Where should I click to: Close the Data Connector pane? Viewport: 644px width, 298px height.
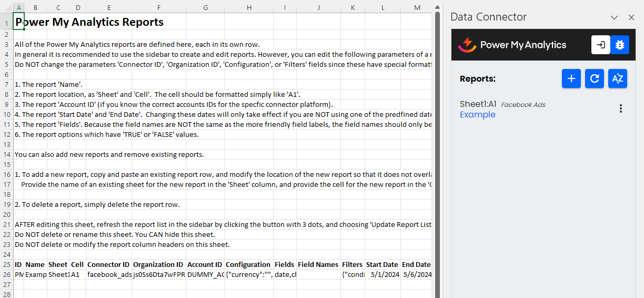coord(631,17)
